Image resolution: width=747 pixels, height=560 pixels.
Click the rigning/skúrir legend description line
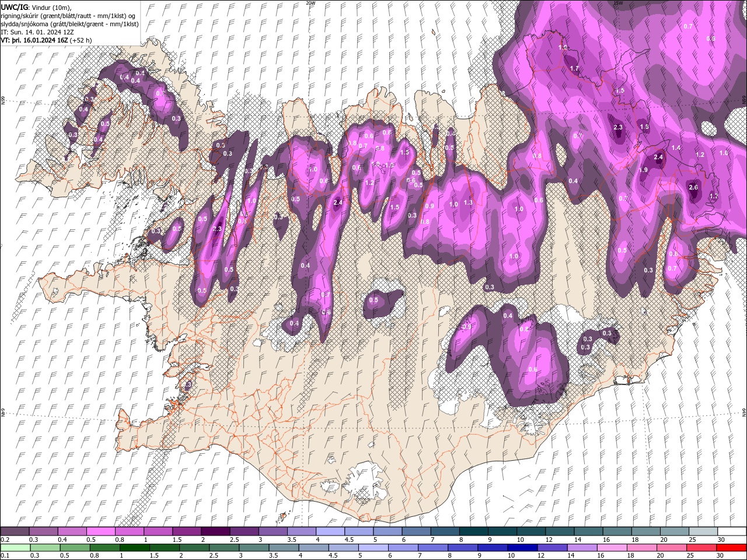[x=69, y=15]
